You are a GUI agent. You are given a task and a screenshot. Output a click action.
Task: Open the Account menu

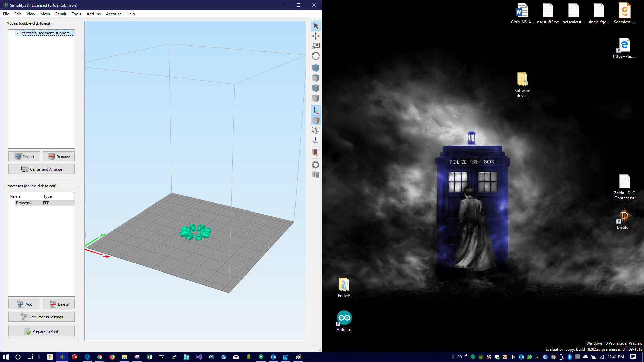(x=113, y=14)
